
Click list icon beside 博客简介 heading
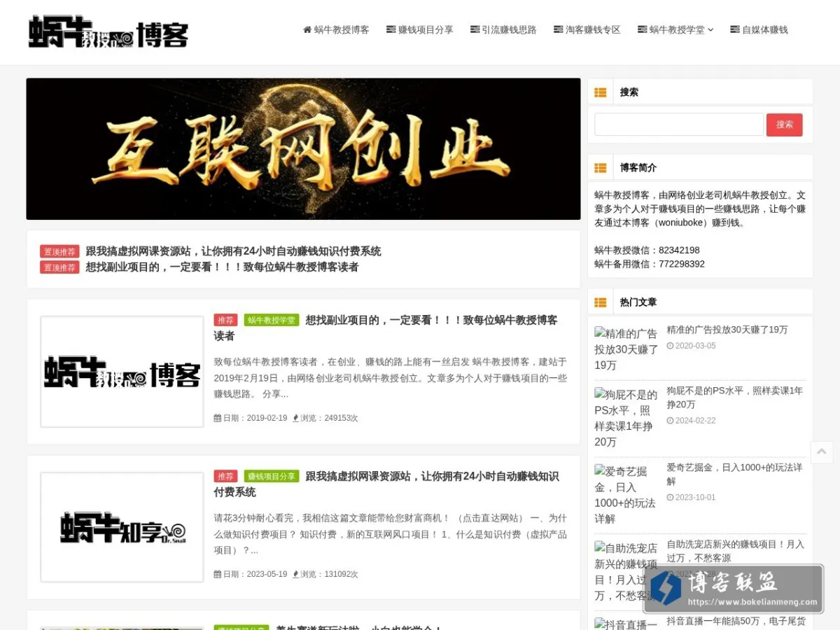600,167
